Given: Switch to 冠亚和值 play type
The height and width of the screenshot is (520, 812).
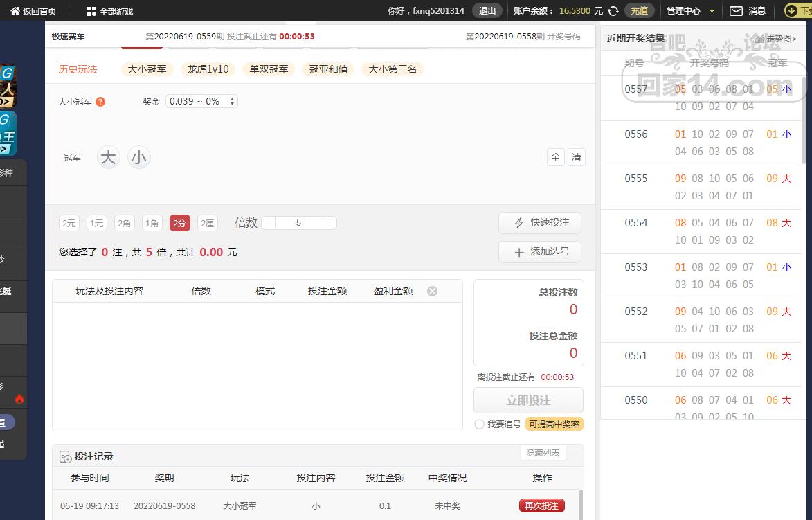Looking at the screenshot, I should click(328, 69).
